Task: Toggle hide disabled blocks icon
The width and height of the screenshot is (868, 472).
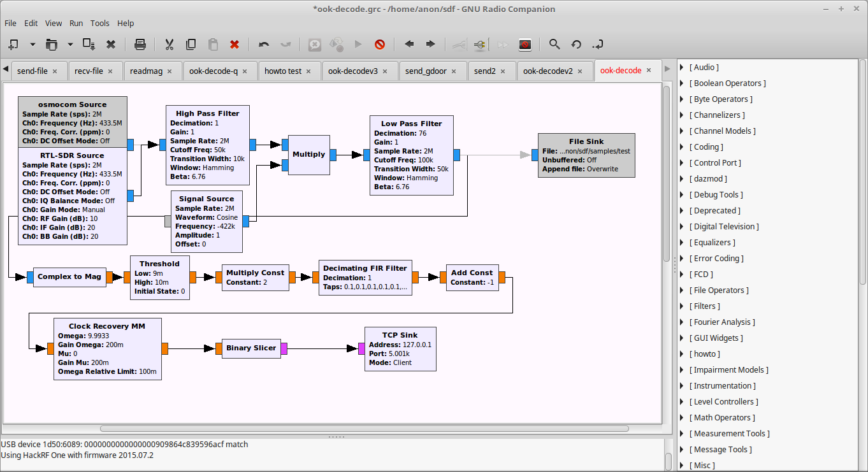Action: pyautogui.click(x=525, y=45)
